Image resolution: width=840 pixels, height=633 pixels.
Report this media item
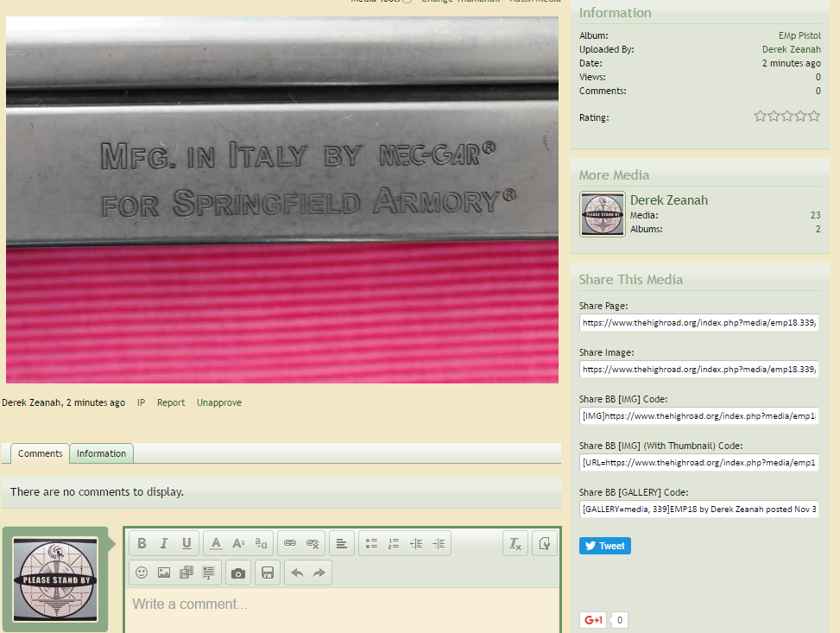(x=171, y=402)
